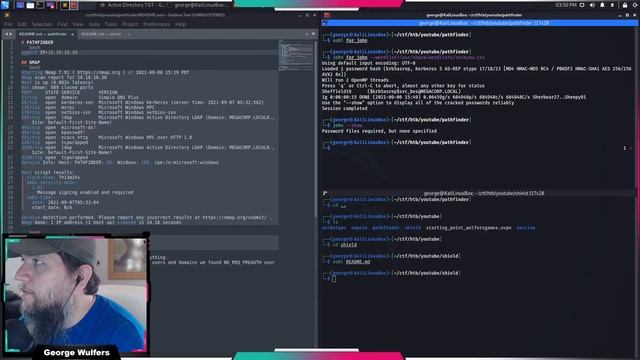Click next tab arrow in Sublime
The height and width of the screenshot is (360, 640).
[x=11, y=34]
